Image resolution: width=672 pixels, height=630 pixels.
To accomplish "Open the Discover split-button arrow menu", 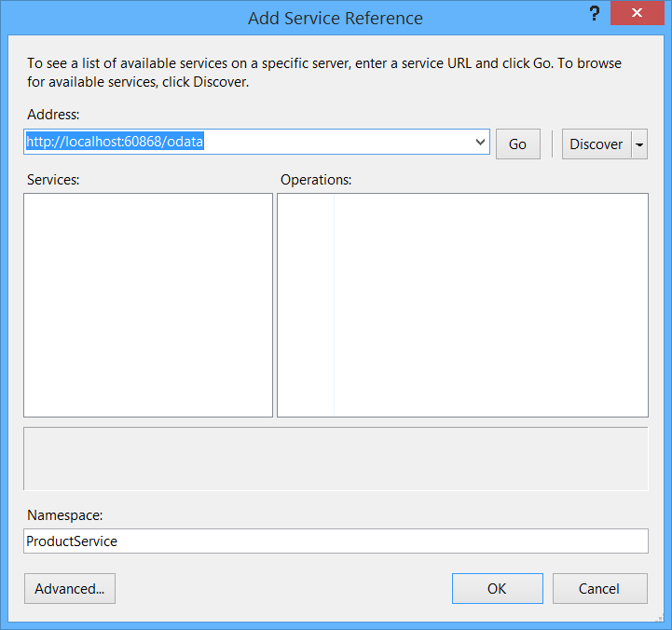I will (639, 144).
